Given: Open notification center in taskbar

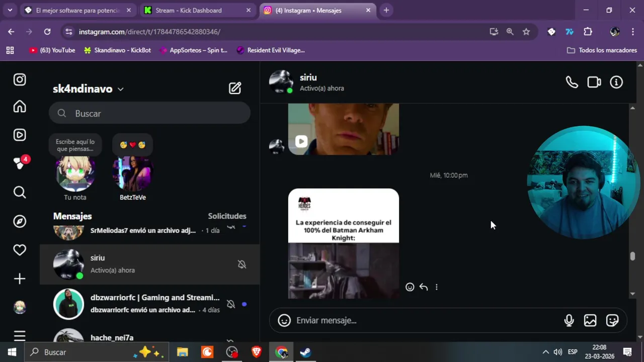Looking at the screenshot, I should pos(627,352).
